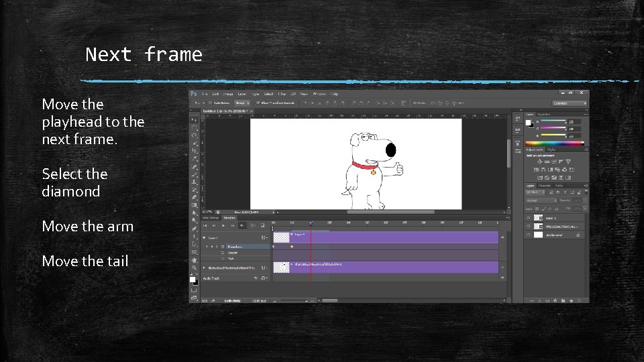Viewport: 644px width, 362px height.
Task: Collapse the Layer 1 timeline track
Action: coord(204,237)
